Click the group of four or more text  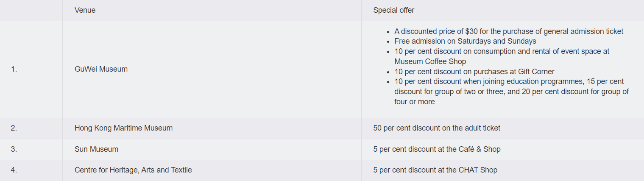click(414, 102)
